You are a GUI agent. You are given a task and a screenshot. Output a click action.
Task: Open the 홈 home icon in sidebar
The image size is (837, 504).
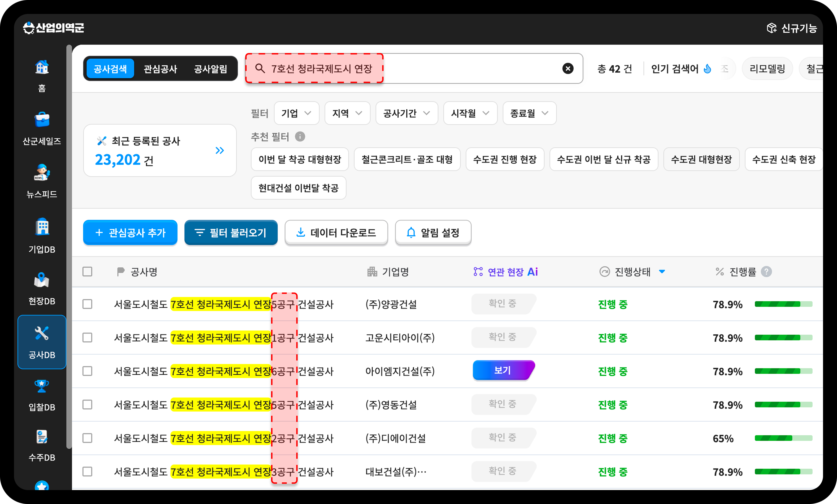[42, 67]
